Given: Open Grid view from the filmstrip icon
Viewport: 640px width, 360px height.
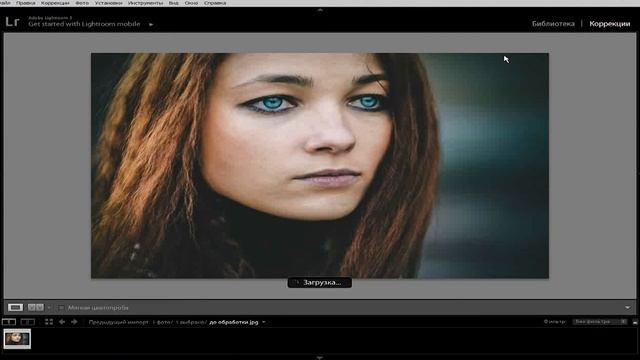Looking at the screenshot, I should [x=49, y=322].
